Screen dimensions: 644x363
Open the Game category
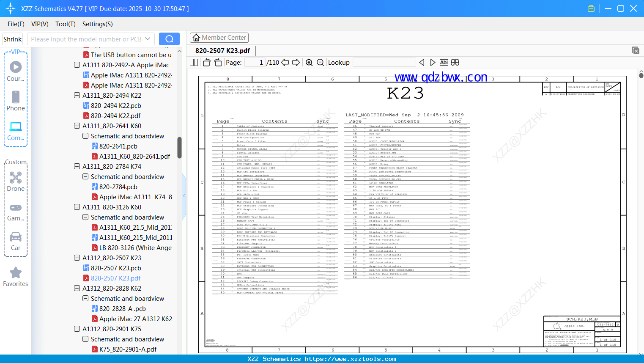click(x=16, y=212)
